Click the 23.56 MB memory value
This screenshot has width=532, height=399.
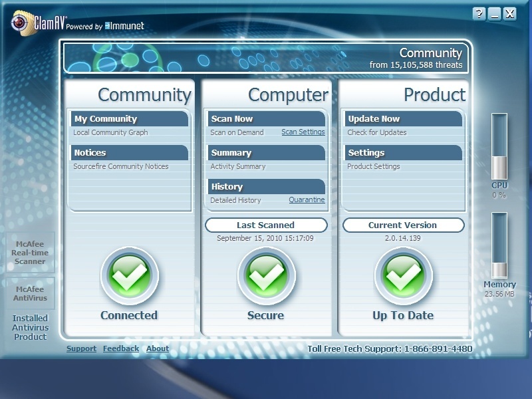[499, 294]
